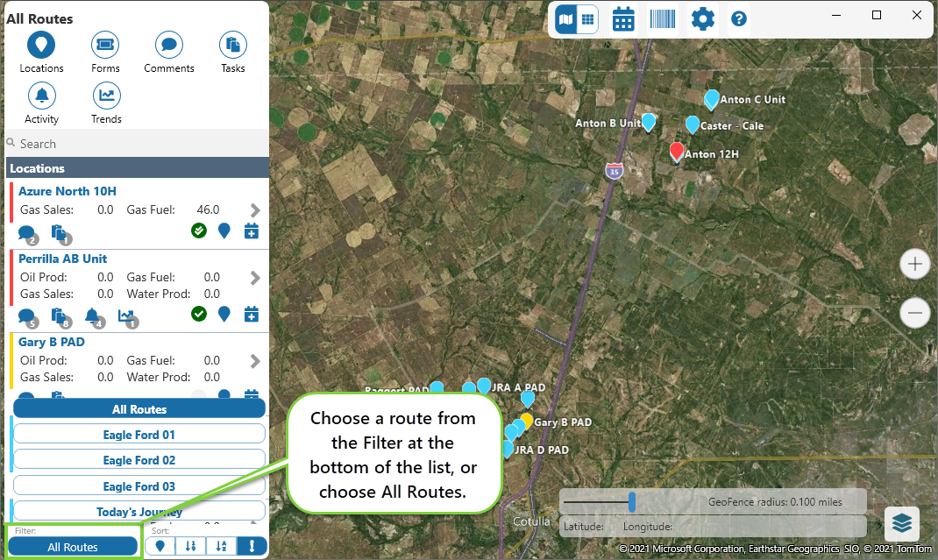Open the Locations icon

(41, 45)
